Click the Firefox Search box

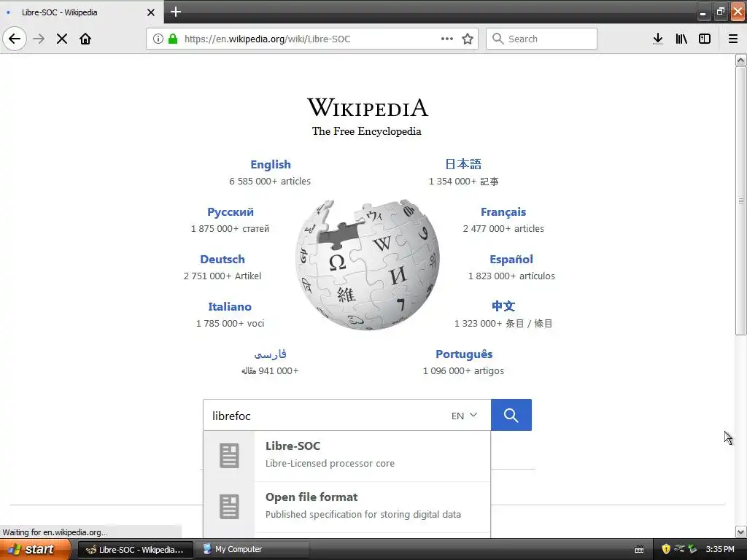point(541,39)
